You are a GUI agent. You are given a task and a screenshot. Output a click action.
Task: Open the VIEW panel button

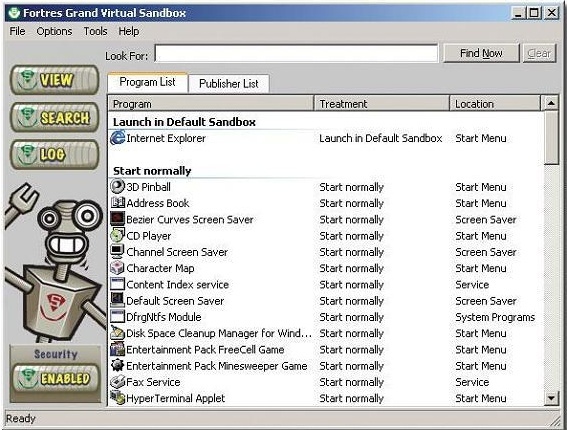[x=55, y=80]
